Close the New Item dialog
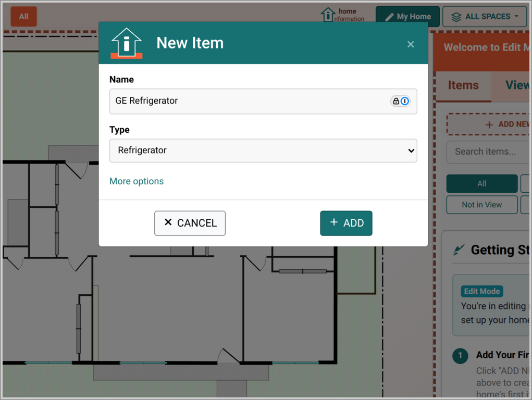532x400 pixels. [x=411, y=44]
